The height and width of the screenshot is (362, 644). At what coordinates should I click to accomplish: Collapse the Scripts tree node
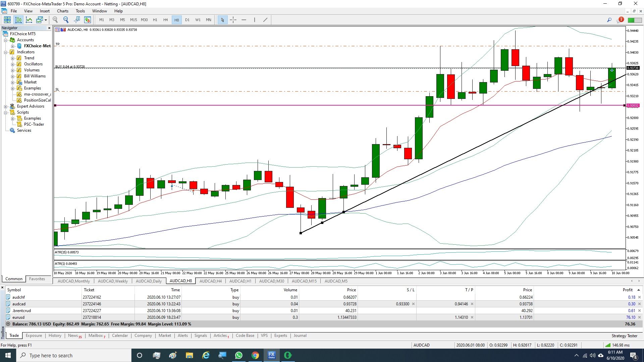(6, 112)
